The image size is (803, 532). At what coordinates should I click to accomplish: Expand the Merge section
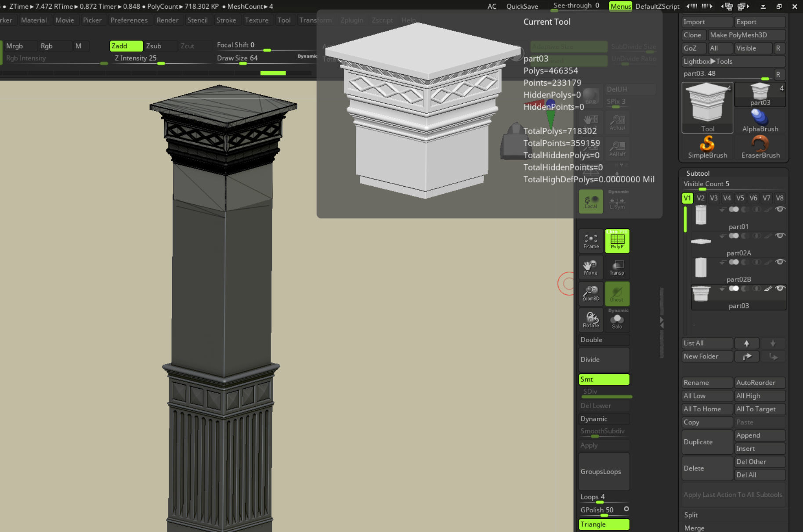pyautogui.click(x=694, y=528)
